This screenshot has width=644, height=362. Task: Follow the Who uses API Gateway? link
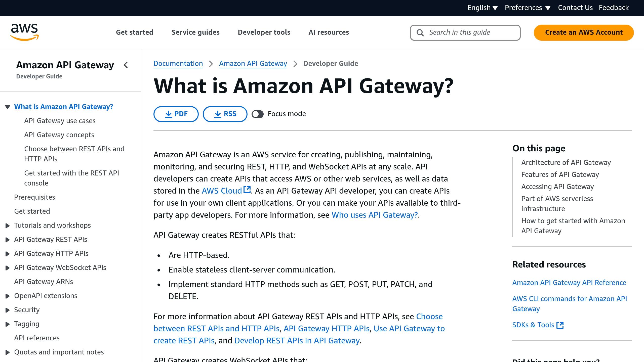coord(375,215)
